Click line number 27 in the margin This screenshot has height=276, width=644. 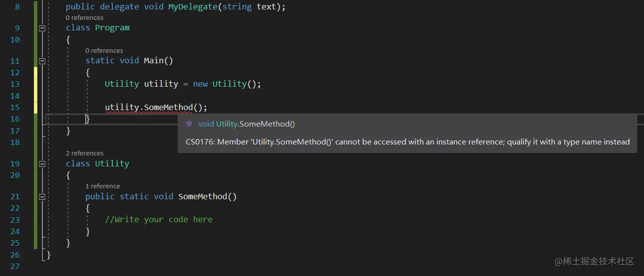click(14, 266)
